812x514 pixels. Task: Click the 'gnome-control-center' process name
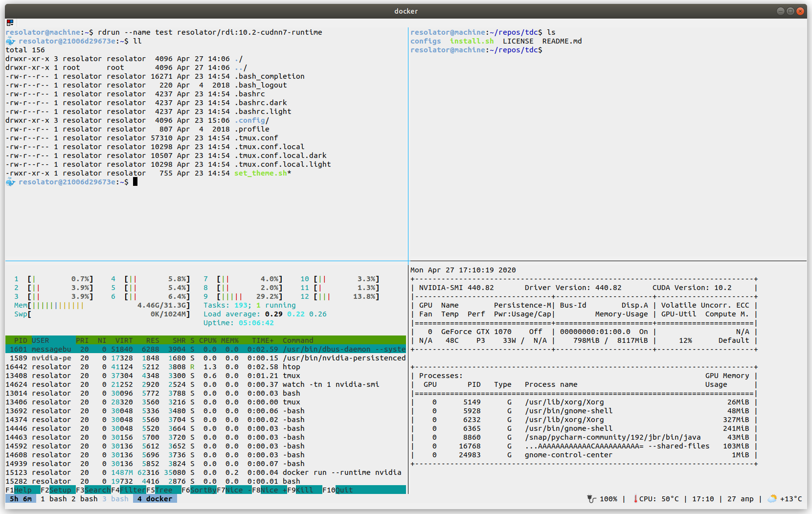click(569, 455)
